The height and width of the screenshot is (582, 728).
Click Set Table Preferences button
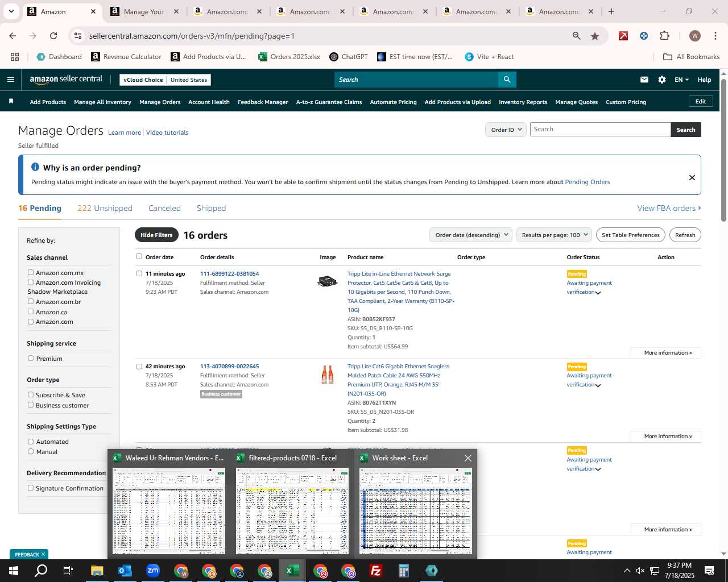[630, 235]
